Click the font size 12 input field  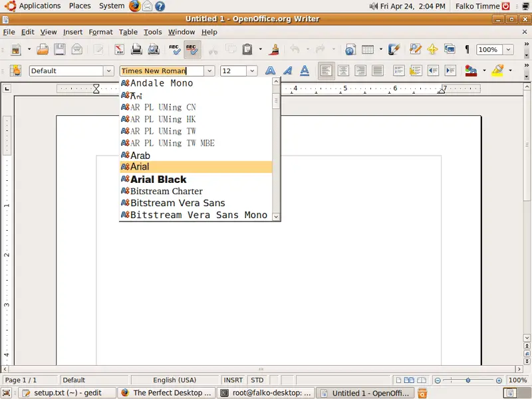(233, 71)
